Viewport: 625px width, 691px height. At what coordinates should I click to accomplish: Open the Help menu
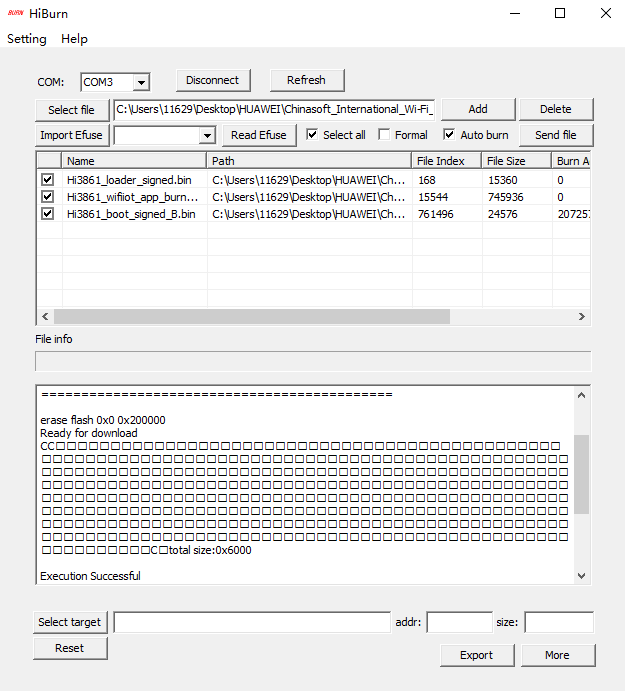click(74, 39)
